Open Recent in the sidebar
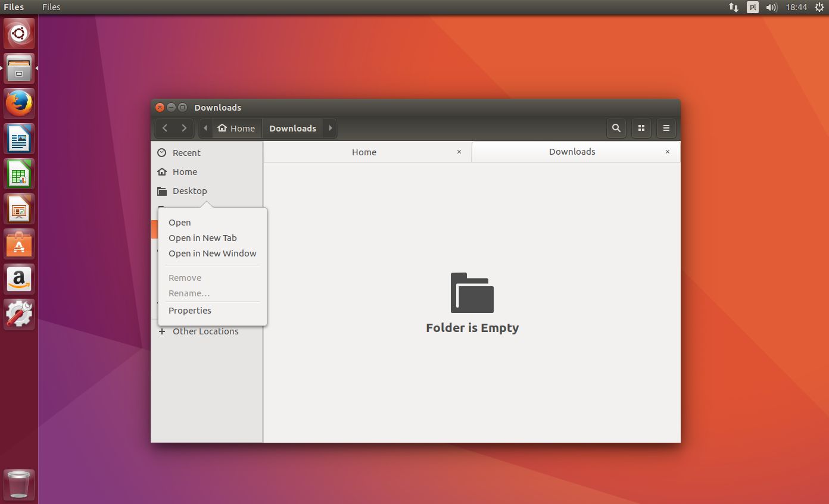829x504 pixels. [186, 153]
